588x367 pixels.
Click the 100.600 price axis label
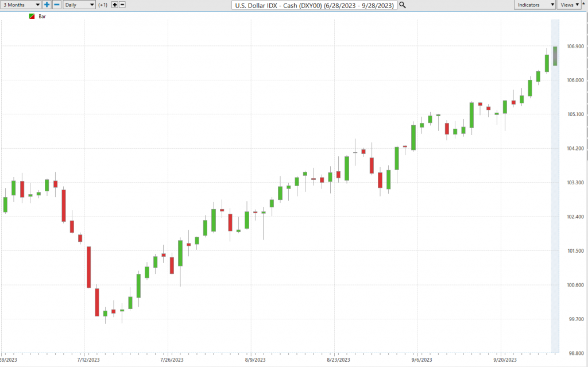(x=575, y=285)
